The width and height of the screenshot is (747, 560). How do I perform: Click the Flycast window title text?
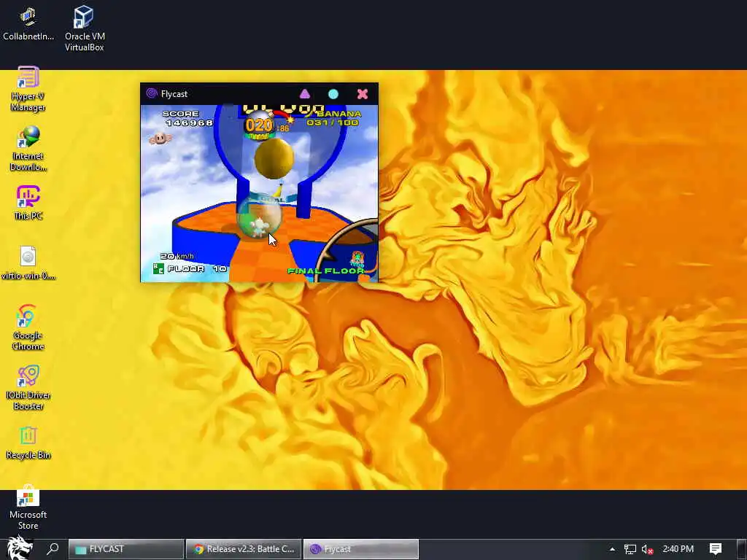coord(174,94)
